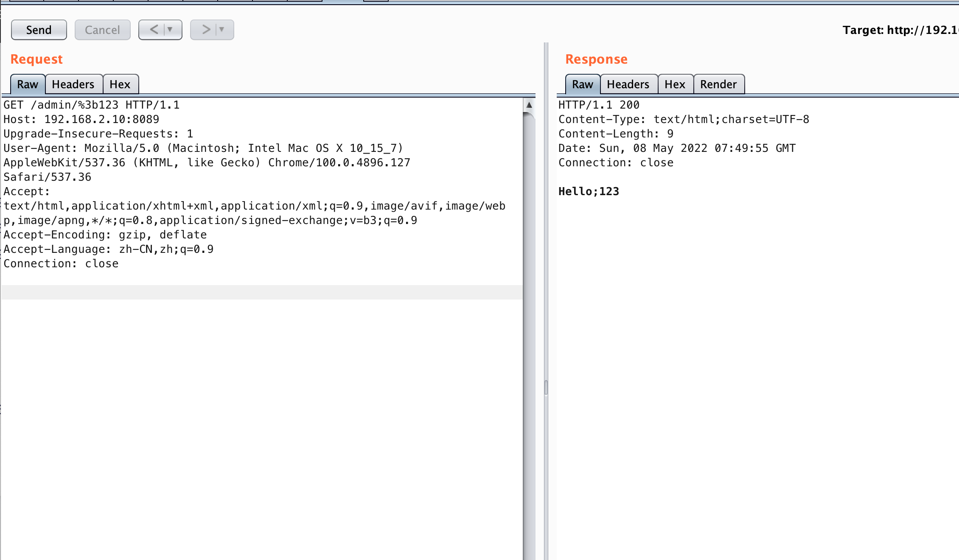Open the Response Render tab

tap(719, 84)
